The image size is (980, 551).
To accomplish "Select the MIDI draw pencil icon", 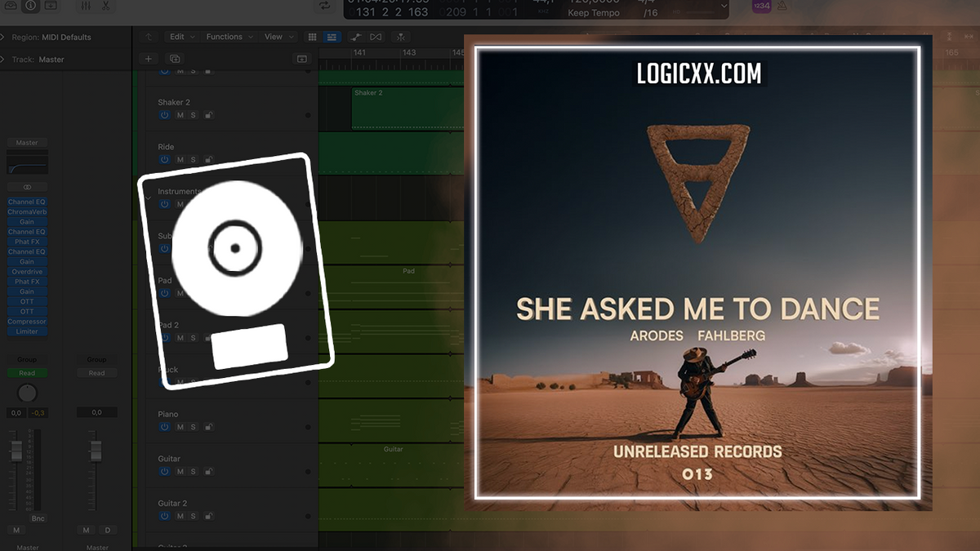I will (x=357, y=37).
